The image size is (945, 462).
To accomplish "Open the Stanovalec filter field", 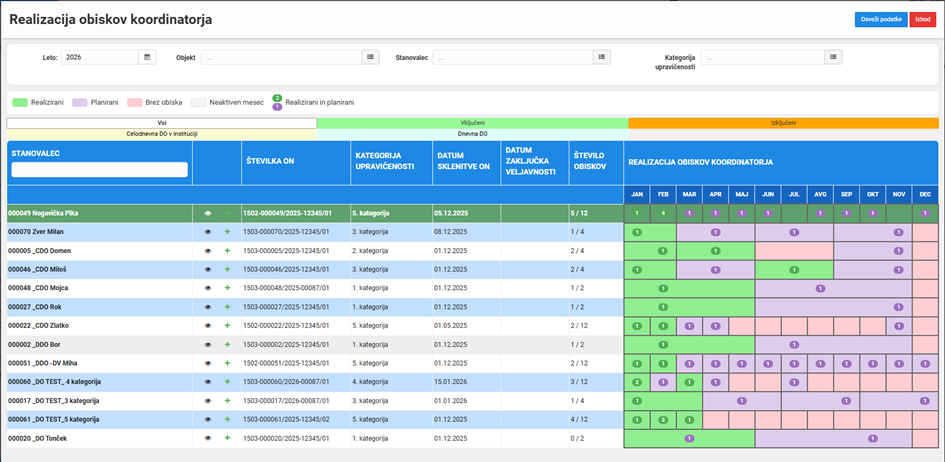I will point(512,57).
